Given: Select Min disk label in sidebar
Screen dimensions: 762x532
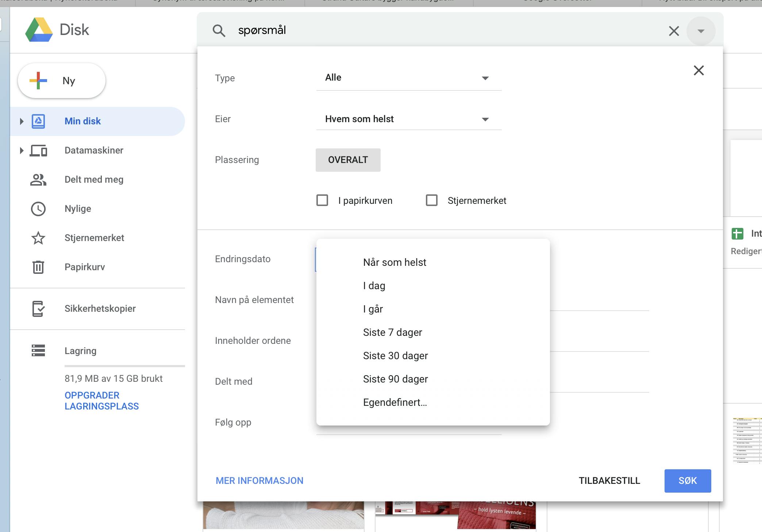Looking at the screenshot, I should [82, 121].
